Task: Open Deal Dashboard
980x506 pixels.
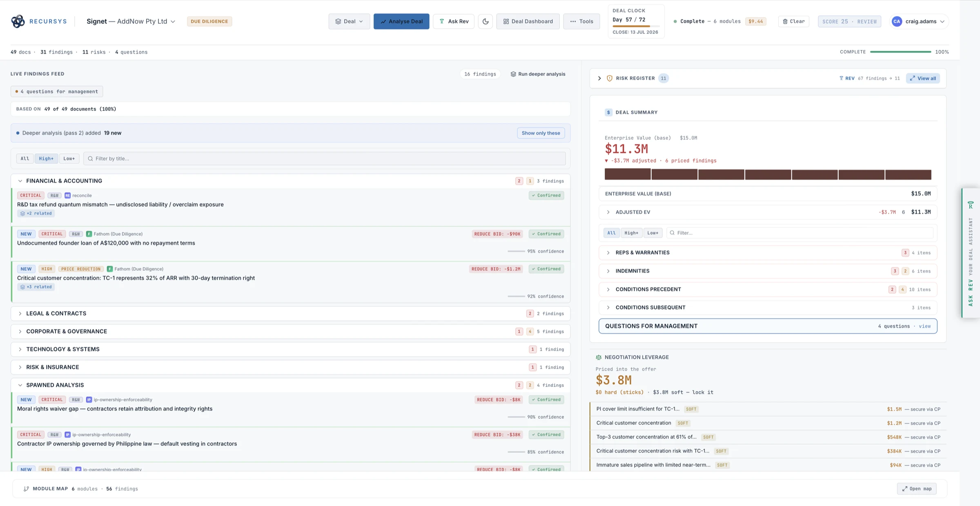Action: [x=528, y=21]
